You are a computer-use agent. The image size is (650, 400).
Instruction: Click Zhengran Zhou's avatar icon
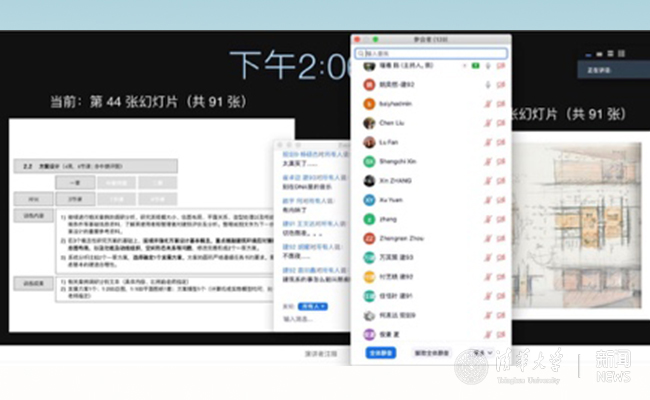tap(369, 238)
